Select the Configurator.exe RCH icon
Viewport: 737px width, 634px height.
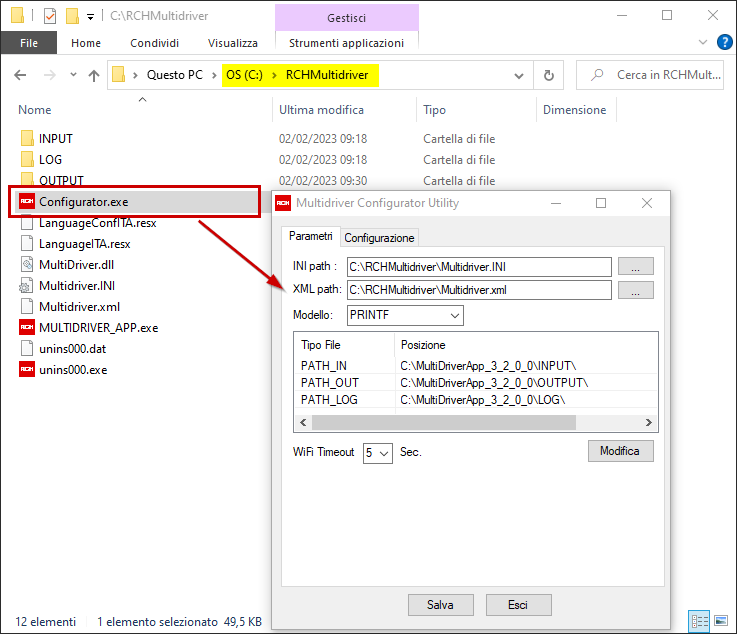tap(27, 201)
